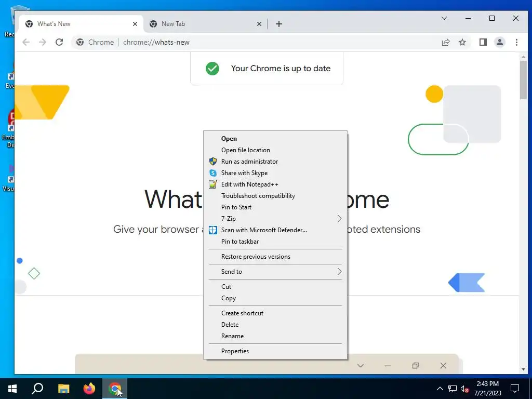Choose Copy from the context menu
Viewport: 532px width, 399px height.
point(275,298)
